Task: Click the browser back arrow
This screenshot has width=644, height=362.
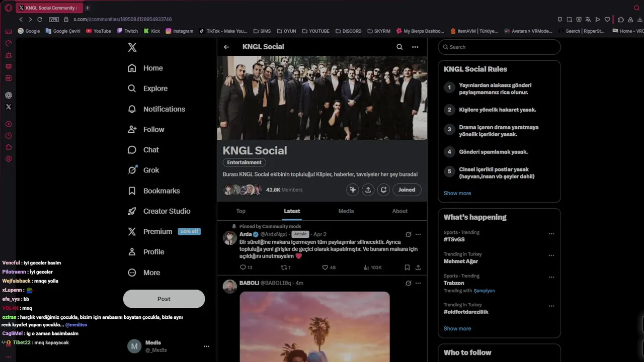Action: click(21, 19)
